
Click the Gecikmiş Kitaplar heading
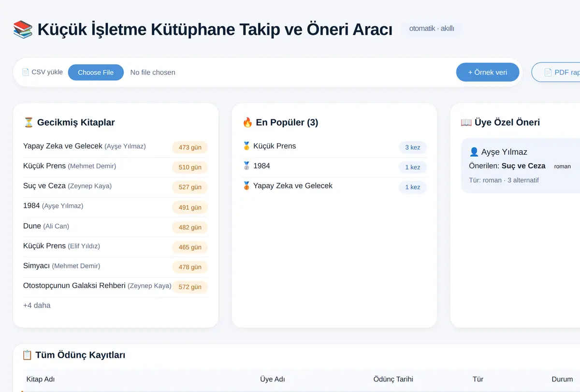(x=76, y=122)
